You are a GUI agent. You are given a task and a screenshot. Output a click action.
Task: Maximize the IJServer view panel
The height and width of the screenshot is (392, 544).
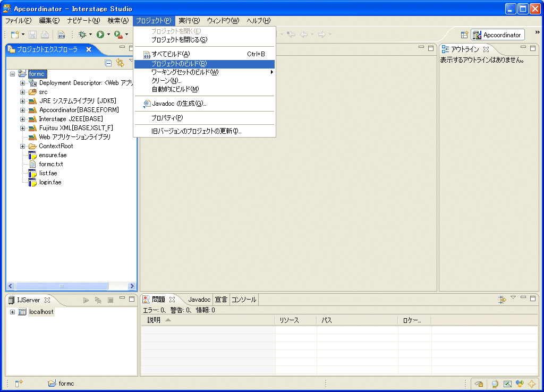(131, 299)
